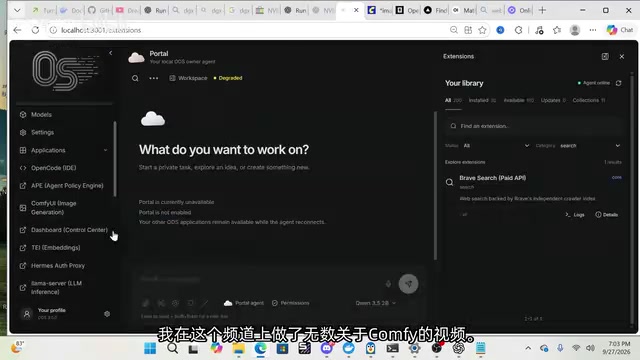The width and height of the screenshot is (640, 360).
Task: Click the round send button
Action: (x=408, y=284)
